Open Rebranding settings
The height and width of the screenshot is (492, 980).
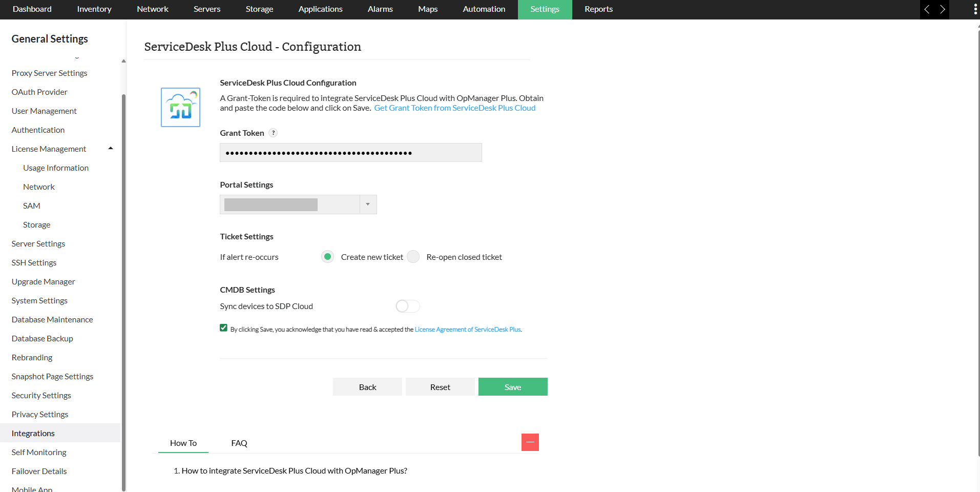32,357
